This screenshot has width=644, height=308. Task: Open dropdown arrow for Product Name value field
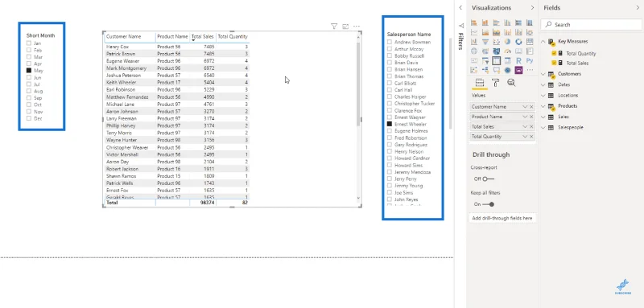point(525,117)
